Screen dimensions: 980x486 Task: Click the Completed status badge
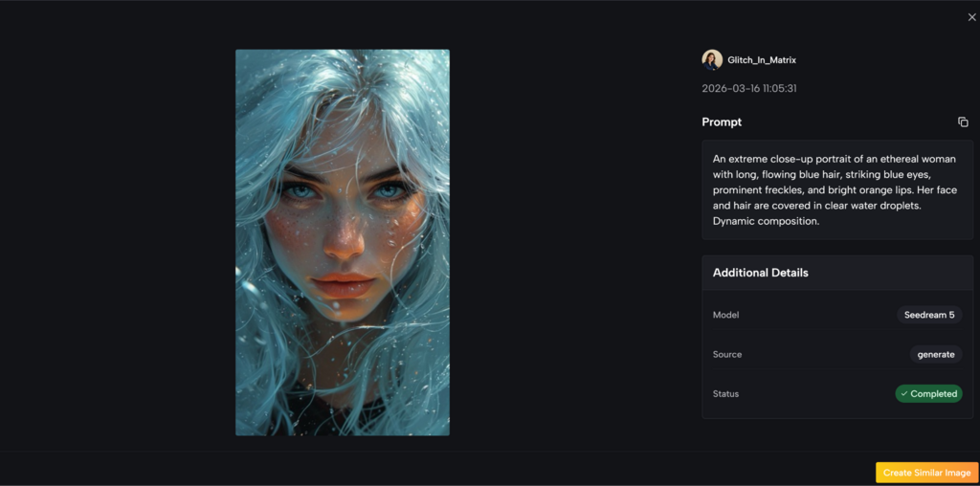coord(928,394)
